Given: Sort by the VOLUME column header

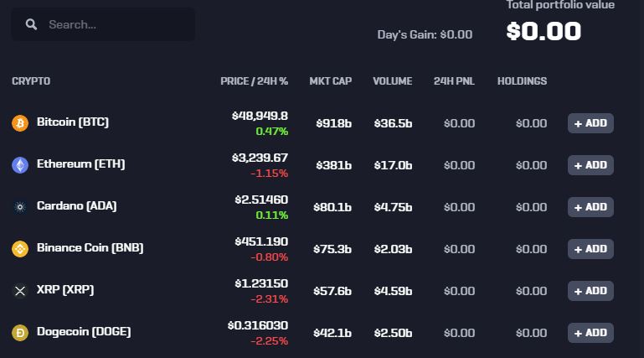Looking at the screenshot, I should [x=393, y=81].
